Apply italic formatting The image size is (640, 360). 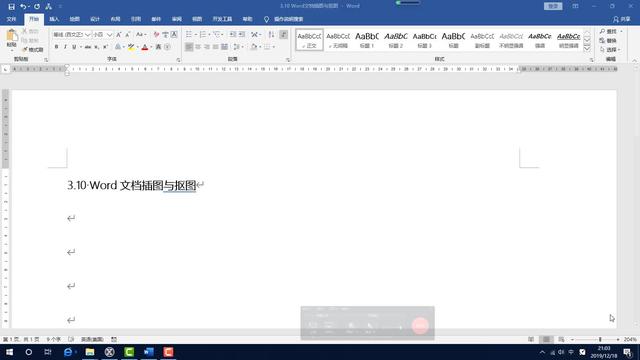coord(65,47)
